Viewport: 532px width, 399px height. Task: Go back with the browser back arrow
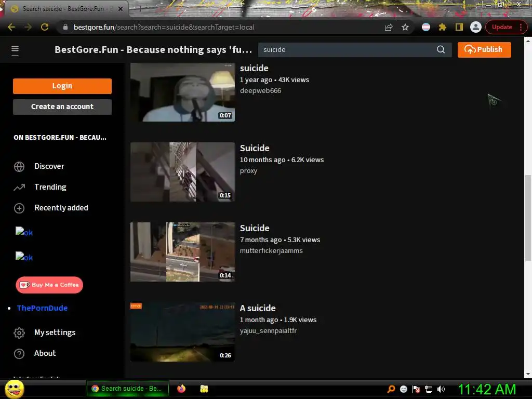11,27
